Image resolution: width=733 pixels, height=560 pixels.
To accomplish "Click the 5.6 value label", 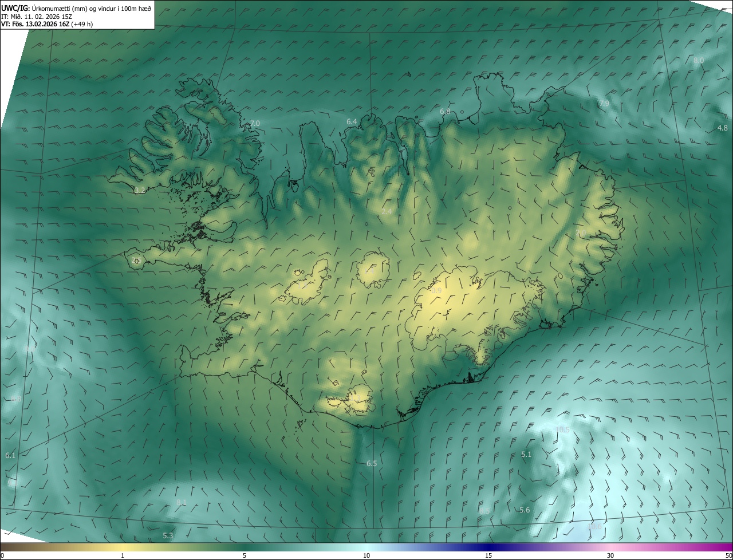I will click(525, 510).
